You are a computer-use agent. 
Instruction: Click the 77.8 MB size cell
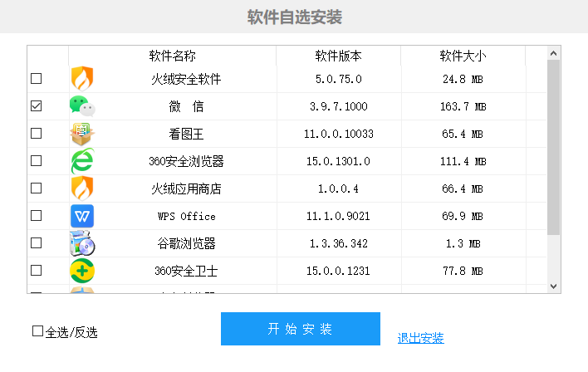[463, 271]
